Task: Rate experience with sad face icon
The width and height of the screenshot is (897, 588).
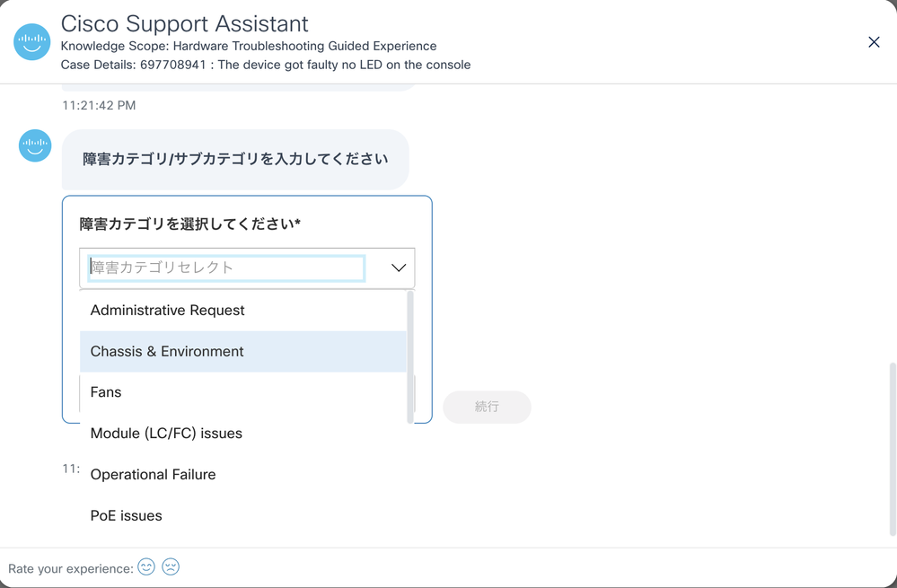Action: [171, 566]
